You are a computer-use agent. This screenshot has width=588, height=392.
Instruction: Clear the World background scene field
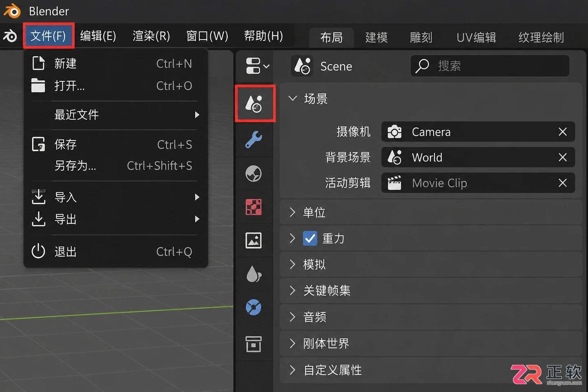click(x=563, y=157)
